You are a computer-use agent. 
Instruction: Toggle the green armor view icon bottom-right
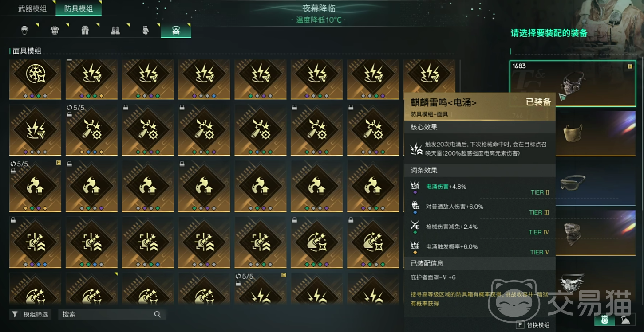click(x=604, y=320)
